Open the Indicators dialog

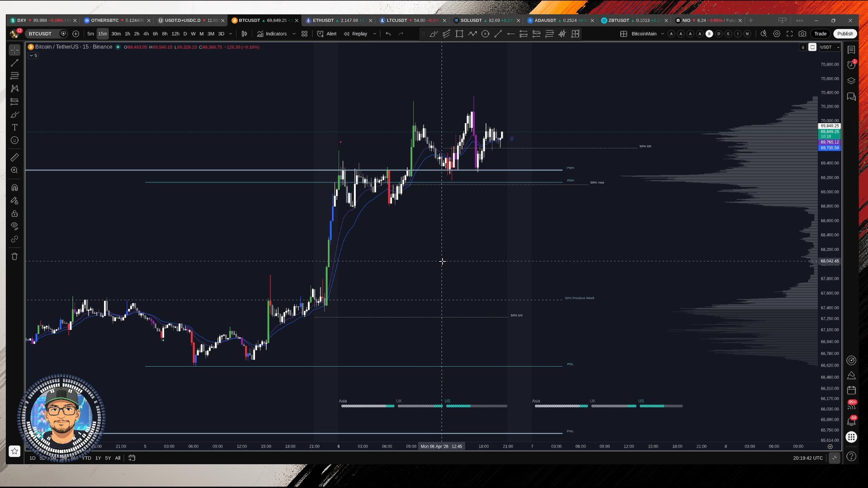tap(272, 34)
